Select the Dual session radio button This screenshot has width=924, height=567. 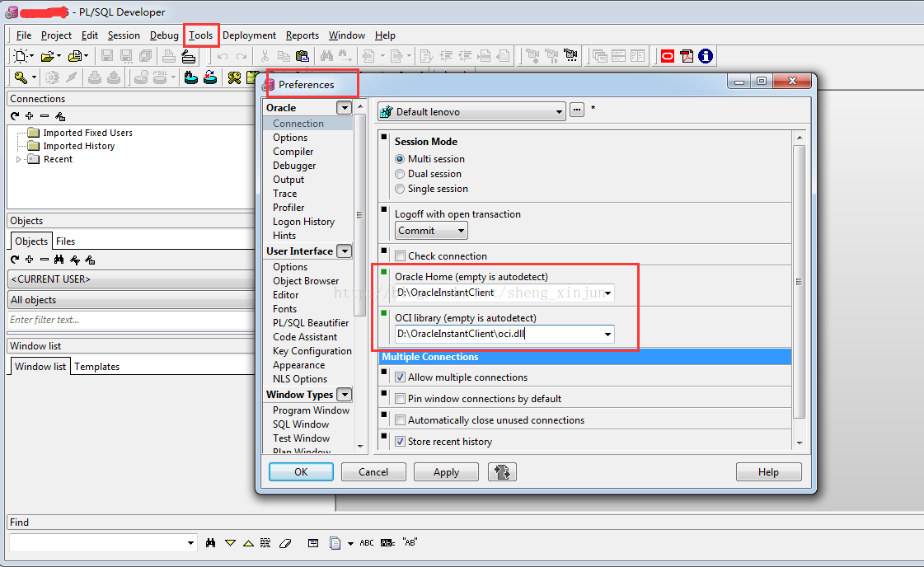401,174
